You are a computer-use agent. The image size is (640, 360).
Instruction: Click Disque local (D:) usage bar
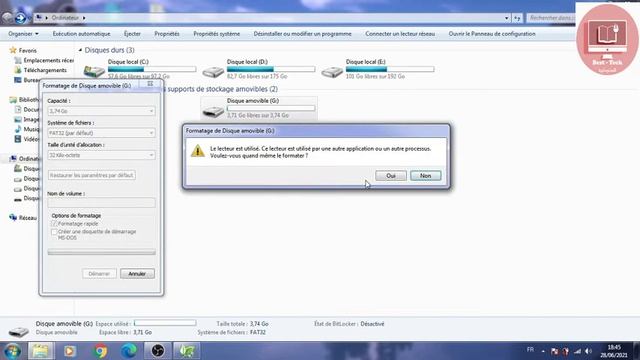pos(271,69)
